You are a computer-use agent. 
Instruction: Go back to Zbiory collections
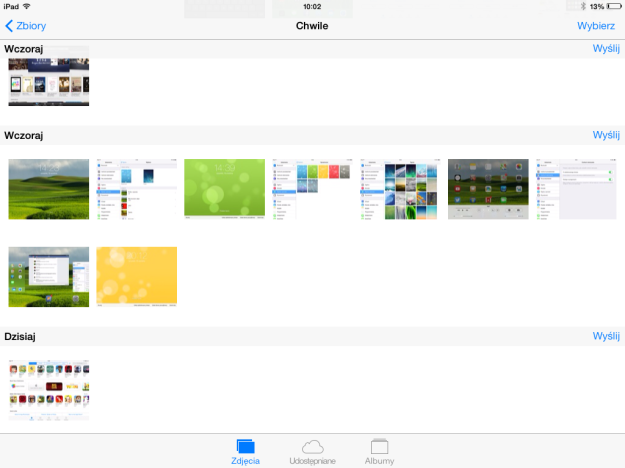(26, 26)
